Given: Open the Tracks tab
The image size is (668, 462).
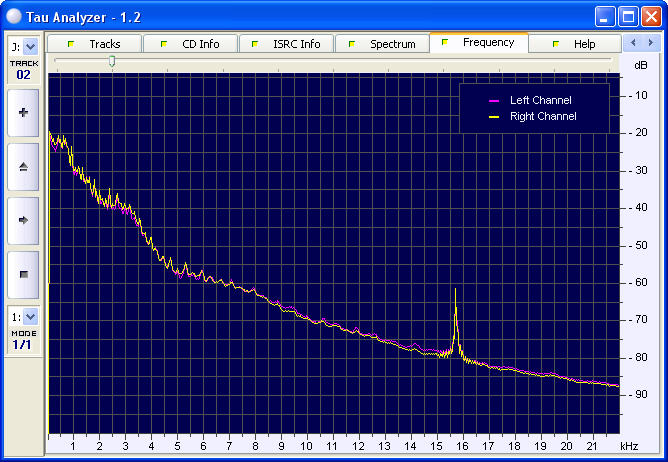Looking at the screenshot, I should tap(95, 44).
